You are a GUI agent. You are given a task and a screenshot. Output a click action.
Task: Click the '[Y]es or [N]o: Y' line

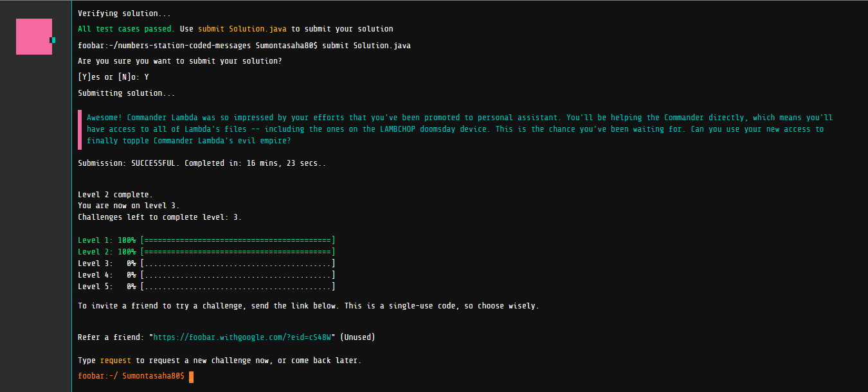pos(114,77)
